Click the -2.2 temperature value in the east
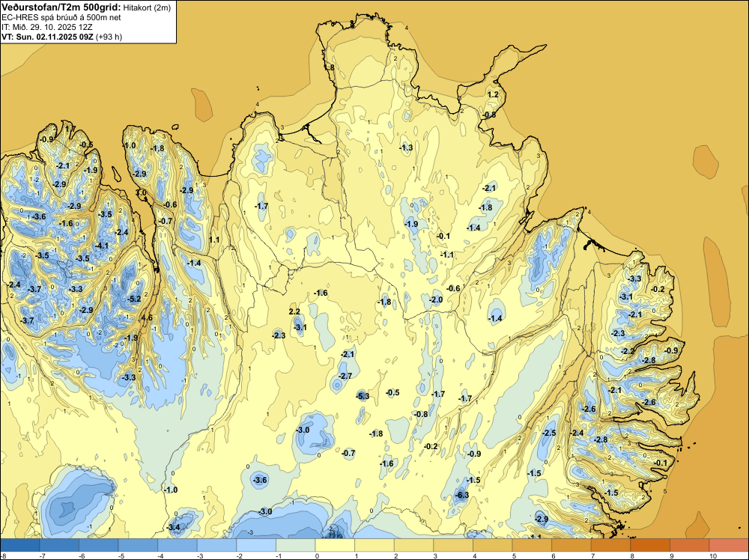 point(628,351)
